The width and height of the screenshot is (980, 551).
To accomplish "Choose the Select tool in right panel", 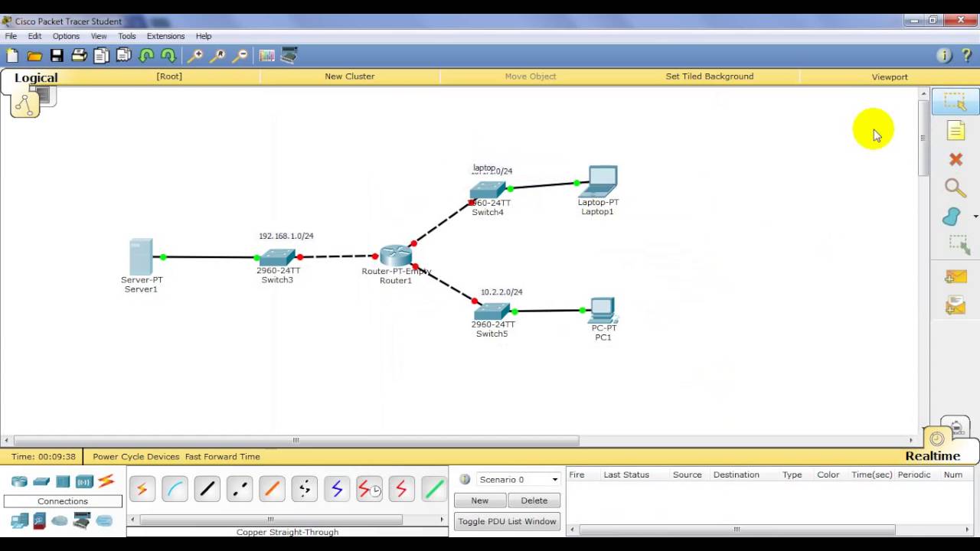I will [x=955, y=102].
